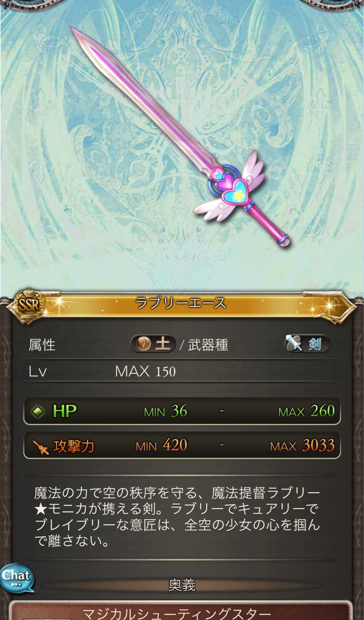
Task: Tap the HP MAX 260 value
Action: (306, 411)
